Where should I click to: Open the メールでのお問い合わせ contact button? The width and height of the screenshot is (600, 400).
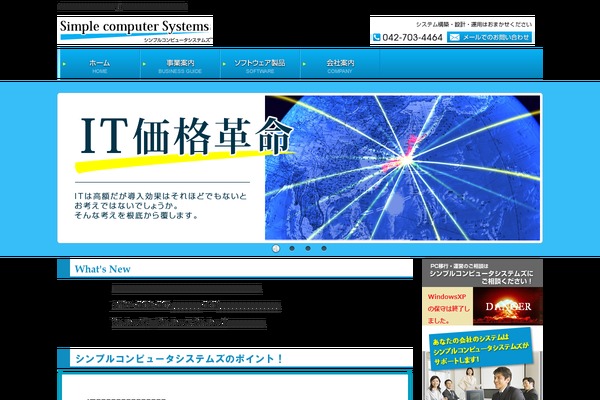click(x=489, y=37)
